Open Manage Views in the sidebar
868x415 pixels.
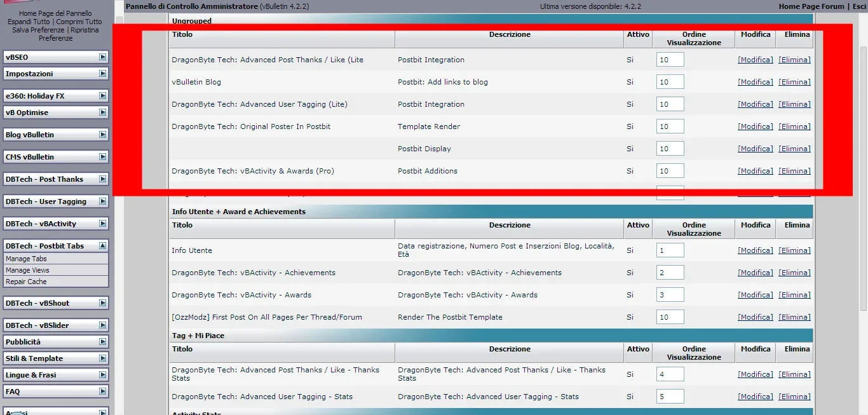pyautogui.click(x=27, y=271)
